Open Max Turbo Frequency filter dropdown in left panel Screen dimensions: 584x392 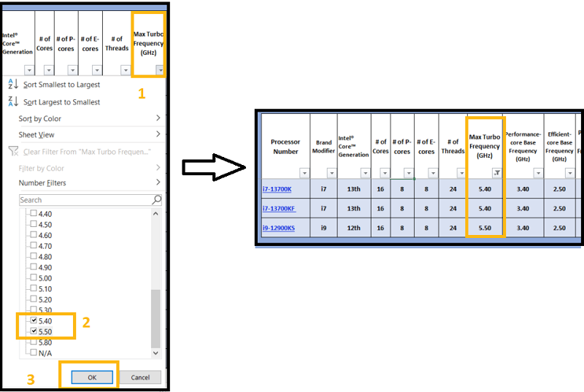click(x=160, y=70)
